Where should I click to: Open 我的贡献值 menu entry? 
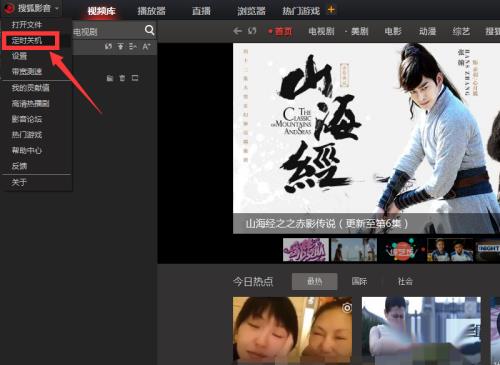(x=30, y=88)
